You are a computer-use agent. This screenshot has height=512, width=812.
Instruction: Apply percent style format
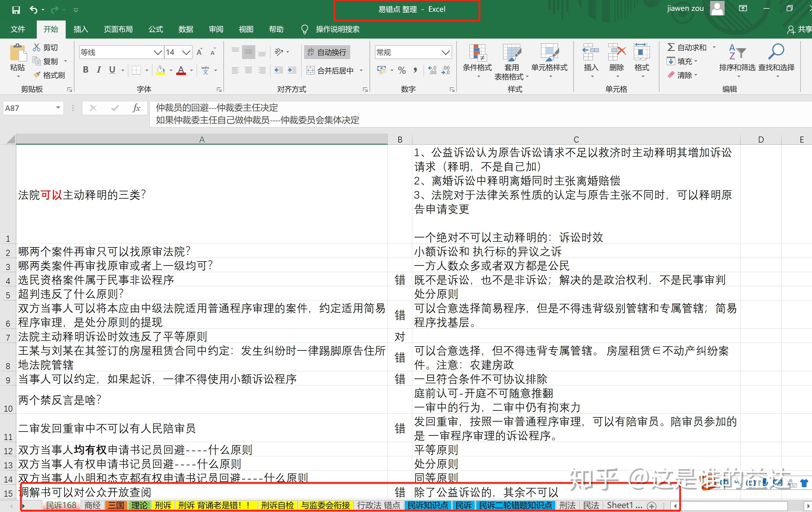(401, 70)
